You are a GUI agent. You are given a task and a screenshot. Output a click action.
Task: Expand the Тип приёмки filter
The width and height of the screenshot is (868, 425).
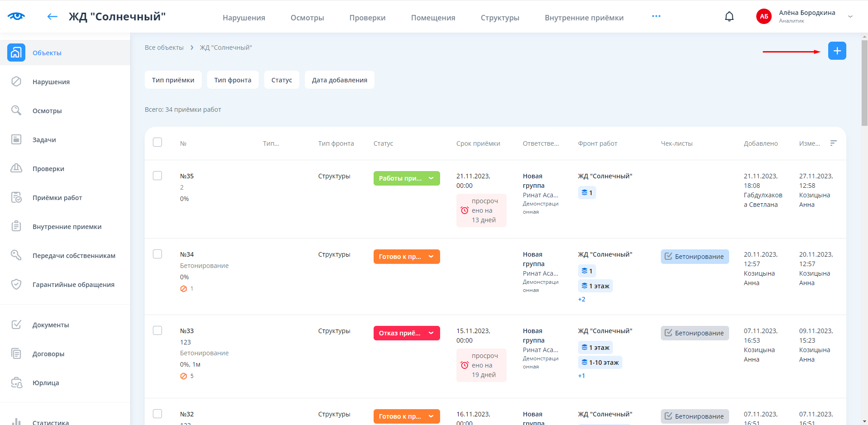(173, 80)
